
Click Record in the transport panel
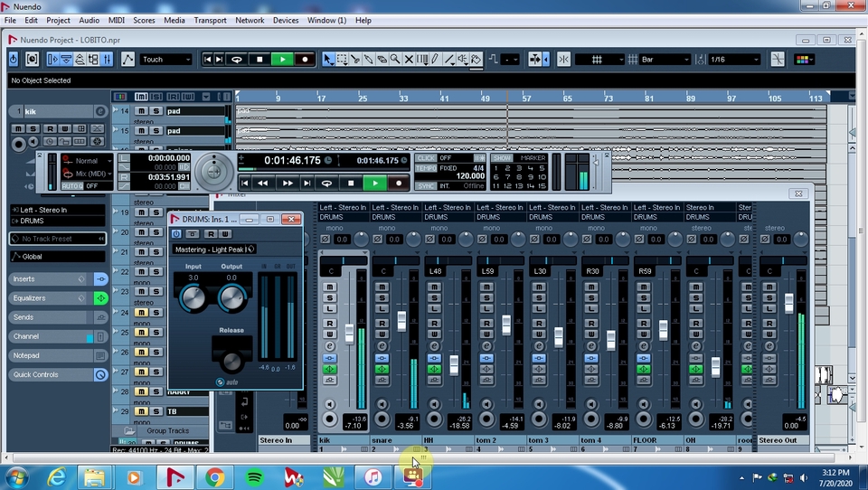pos(399,183)
